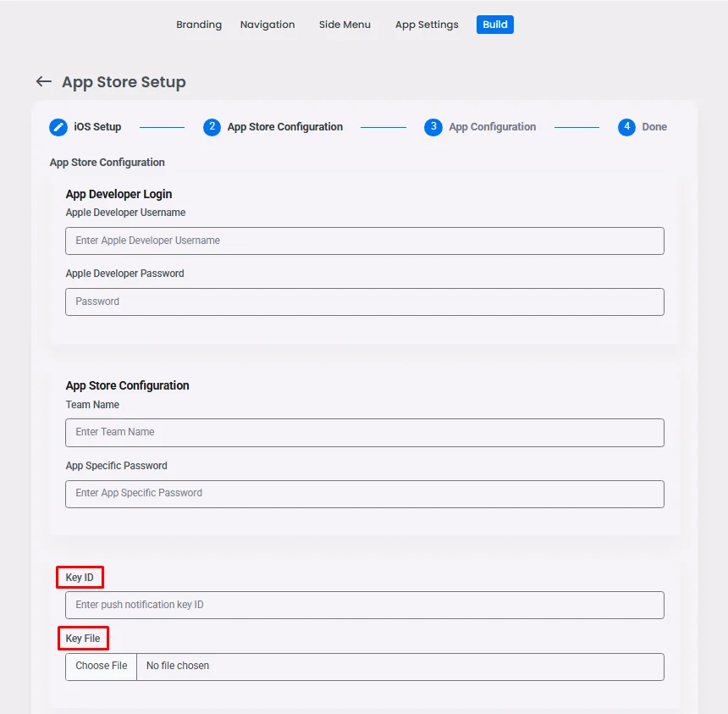The height and width of the screenshot is (714, 728).
Task: Open App Settings from the top bar
Action: click(x=427, y=25)
